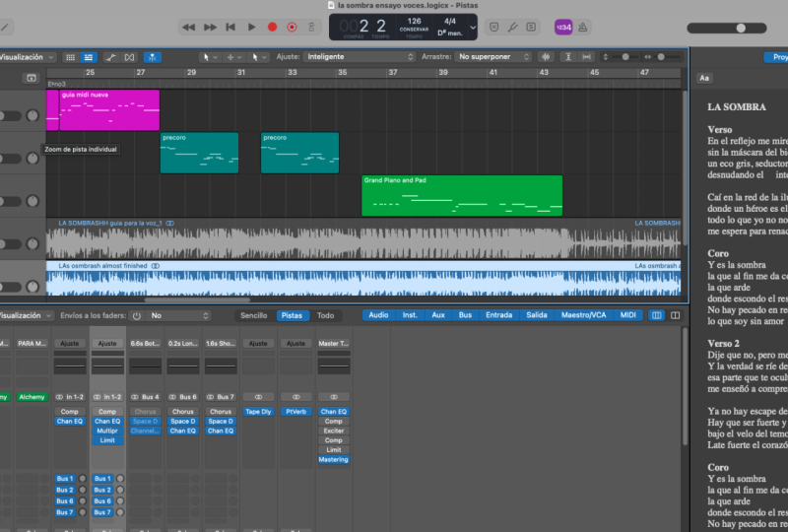788x532 pixels.
Task: Show automation with the automation icon
Action: [110, 57]
